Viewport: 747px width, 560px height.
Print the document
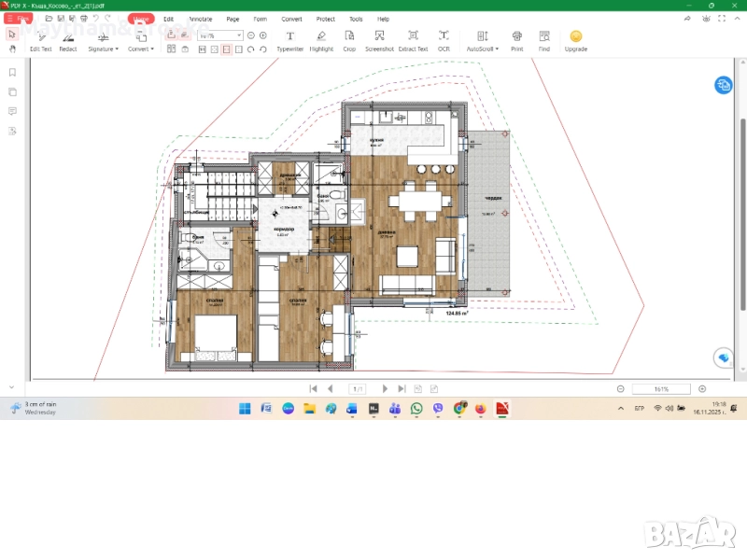click(516, 39)
